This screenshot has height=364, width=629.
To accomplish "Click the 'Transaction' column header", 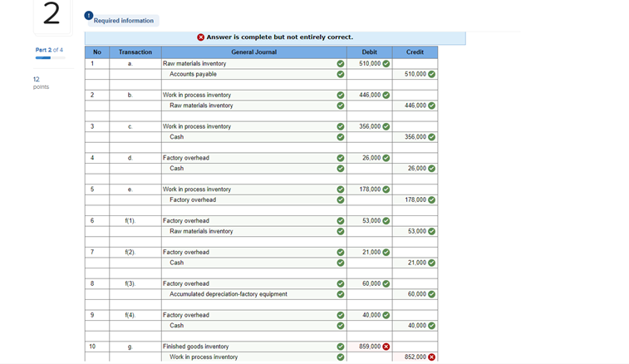I will tap(135, 52).
